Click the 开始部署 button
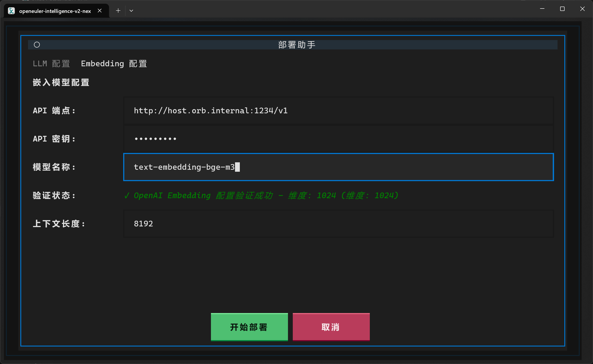 (x=249, y=327)
